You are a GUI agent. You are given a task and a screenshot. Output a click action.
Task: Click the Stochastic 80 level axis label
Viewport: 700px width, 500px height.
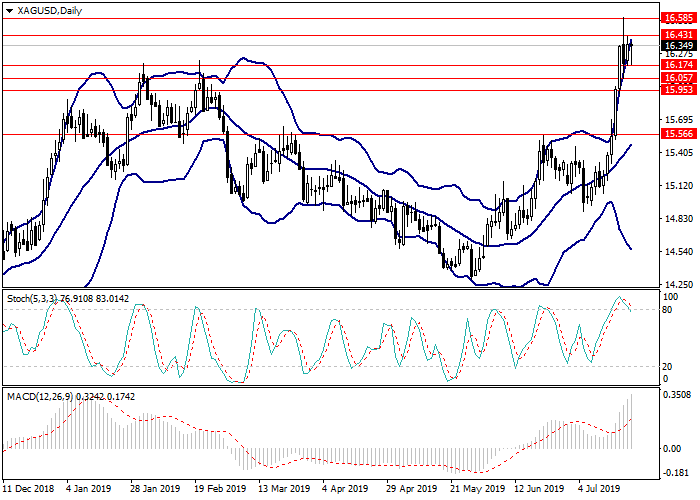tap(667, 310)
